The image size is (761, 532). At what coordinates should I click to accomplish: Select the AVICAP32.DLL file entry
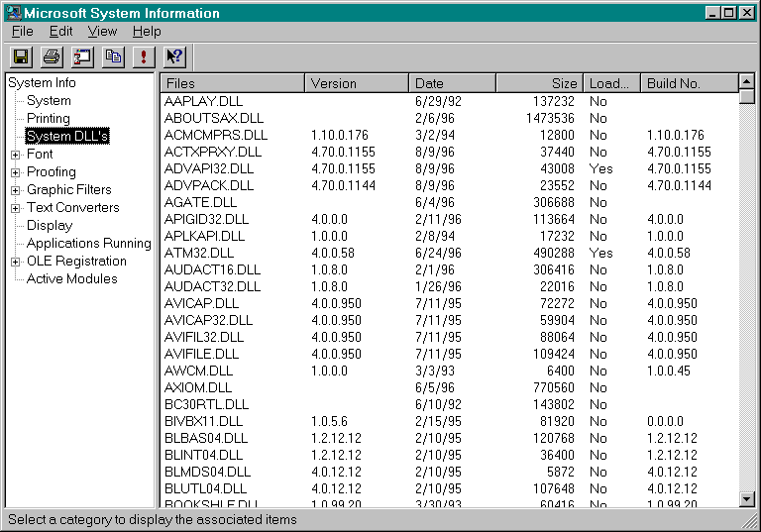pos(209,320)
